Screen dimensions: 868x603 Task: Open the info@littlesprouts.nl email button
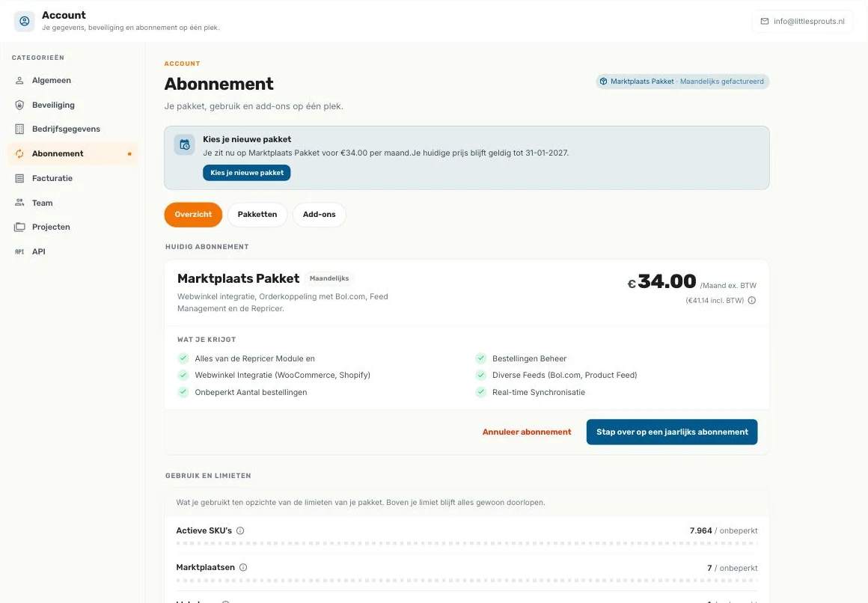(x=803, y=21)
